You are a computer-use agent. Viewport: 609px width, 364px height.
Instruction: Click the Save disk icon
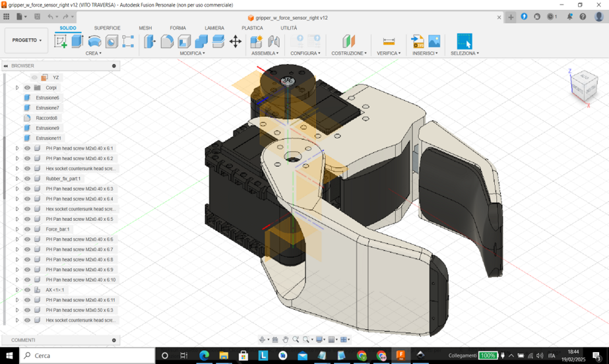click(x=37, y=17)
